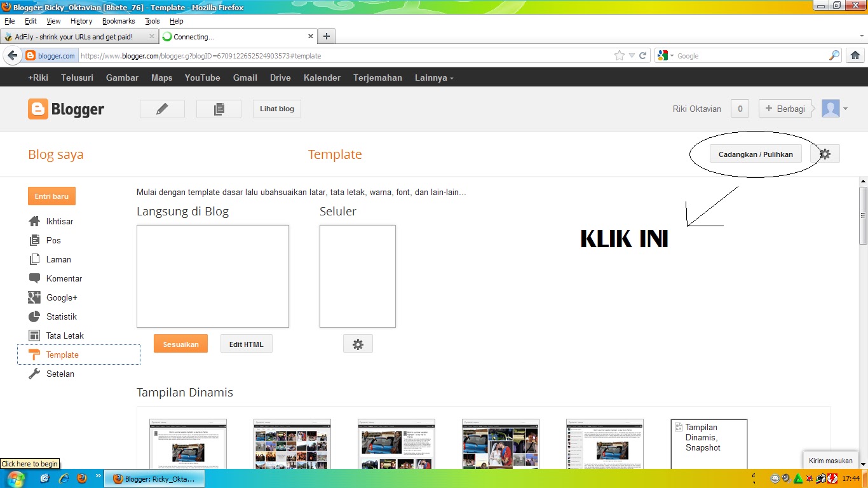Select the Langsung di Blog preview thumbnail
This screenshot has width=868, height=488.
pos(213,276)
